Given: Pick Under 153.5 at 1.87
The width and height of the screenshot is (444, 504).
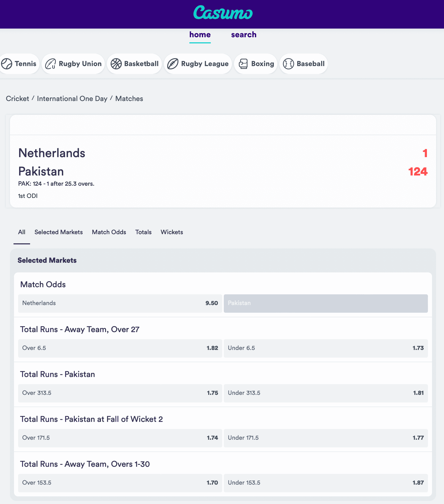Looking at the screenshot, I should [x=326, y=483].
